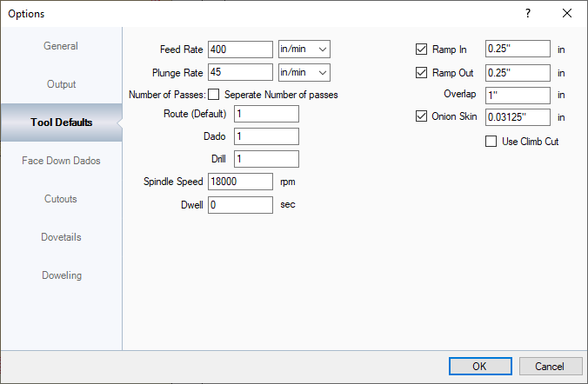
Task: Disable the Ramp Out checkbox
Action: pos(423,73)
